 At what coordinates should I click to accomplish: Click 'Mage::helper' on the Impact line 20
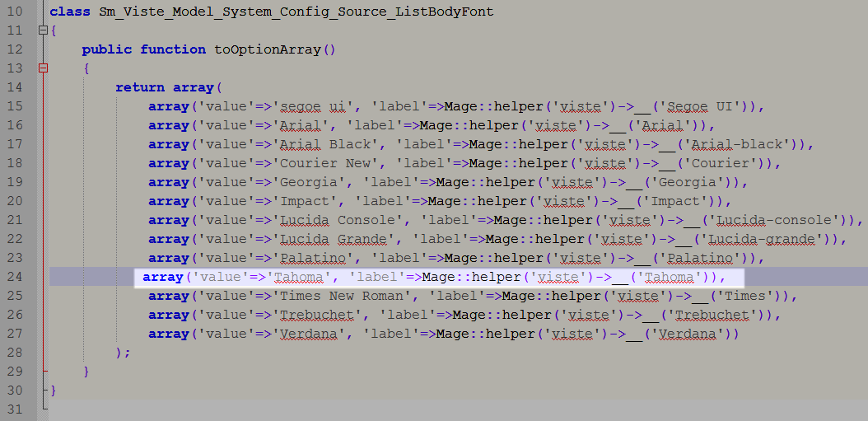(477, 201)
